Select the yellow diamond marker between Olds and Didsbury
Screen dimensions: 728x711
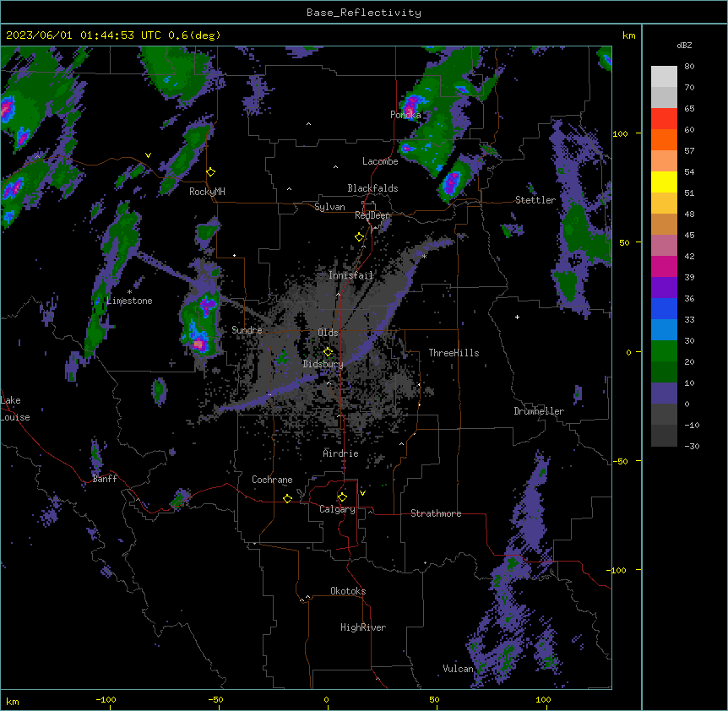click(329, 352)
